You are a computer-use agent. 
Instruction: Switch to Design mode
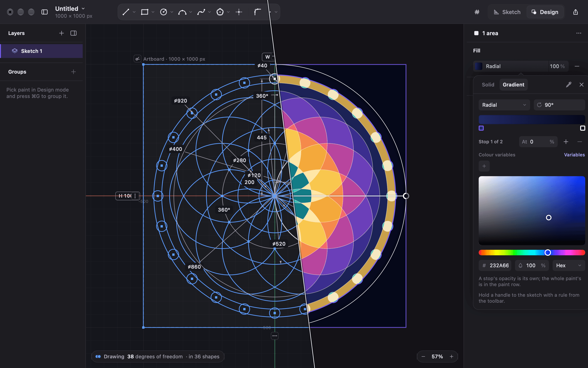[x=545, y=12]
